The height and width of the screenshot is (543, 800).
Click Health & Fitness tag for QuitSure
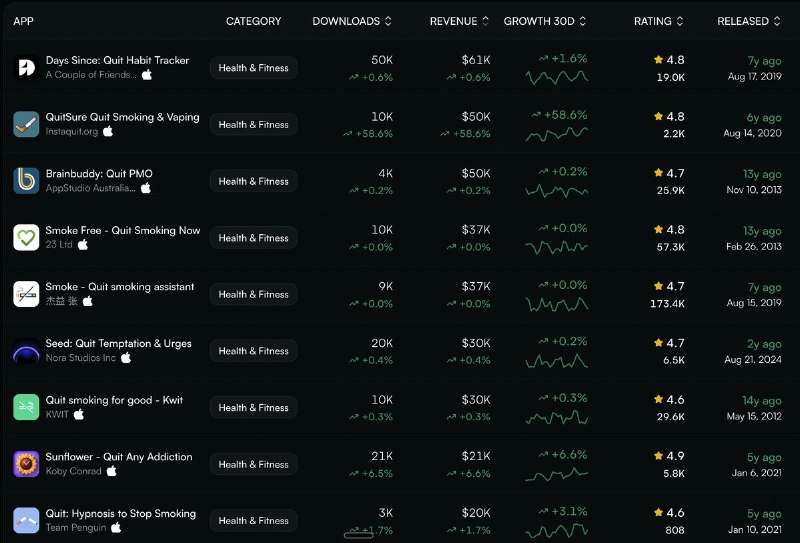pyautogui.click(x=254, y=125)
